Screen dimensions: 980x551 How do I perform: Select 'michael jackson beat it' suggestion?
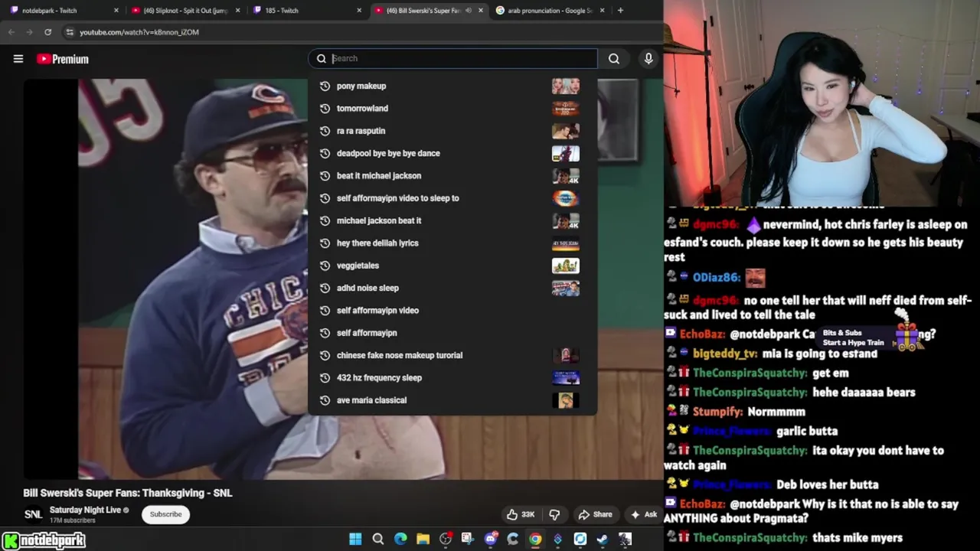[x=452, y=220]
